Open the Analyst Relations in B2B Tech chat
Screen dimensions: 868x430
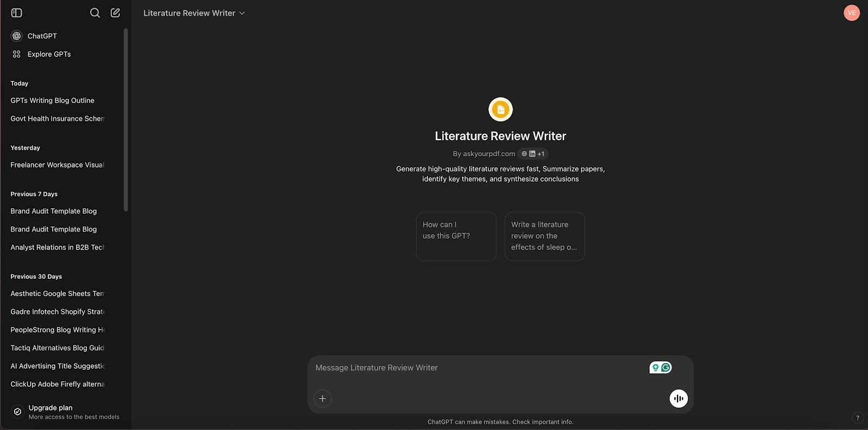click(58, 247)
